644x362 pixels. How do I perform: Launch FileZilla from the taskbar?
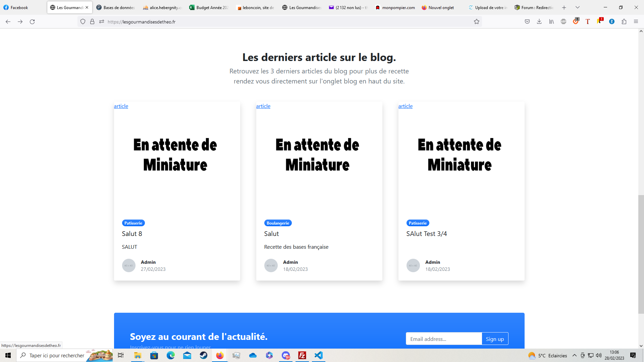pos(302,355)
